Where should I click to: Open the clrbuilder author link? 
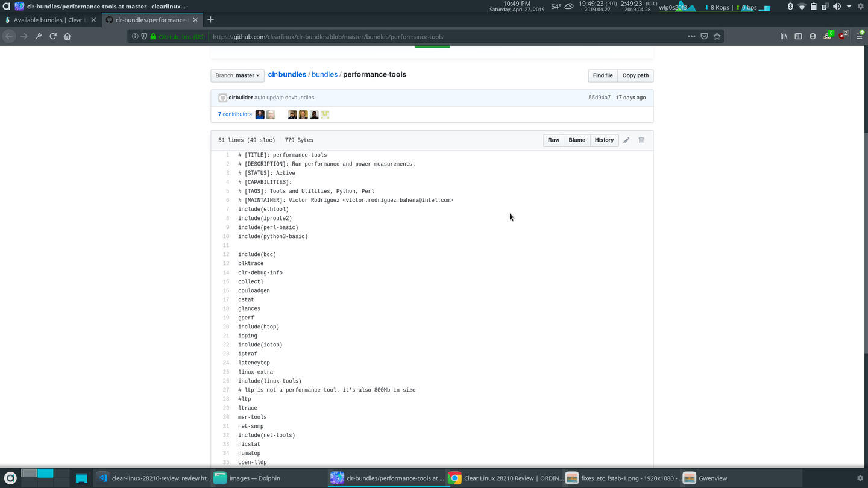tap(241, 98)
